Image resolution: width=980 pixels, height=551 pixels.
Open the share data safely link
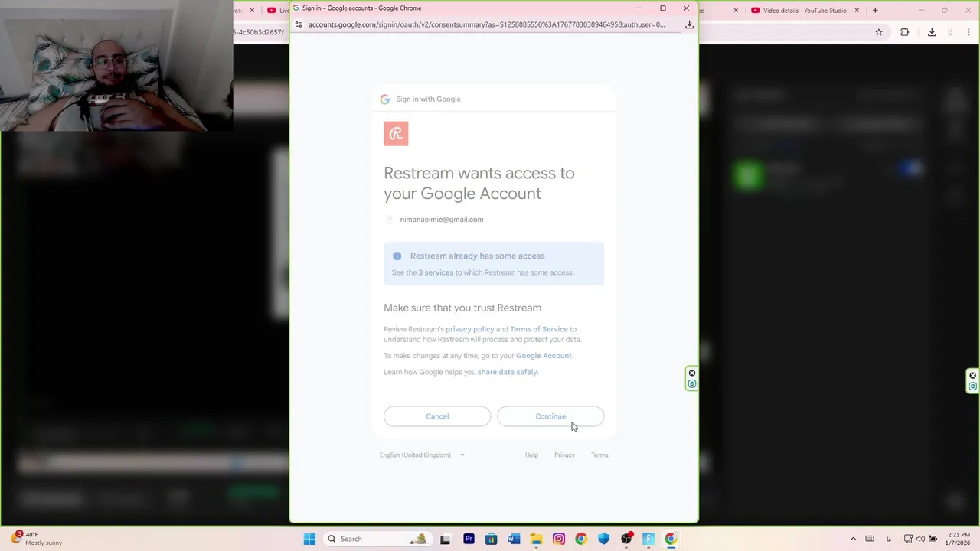tap(507, 372)
